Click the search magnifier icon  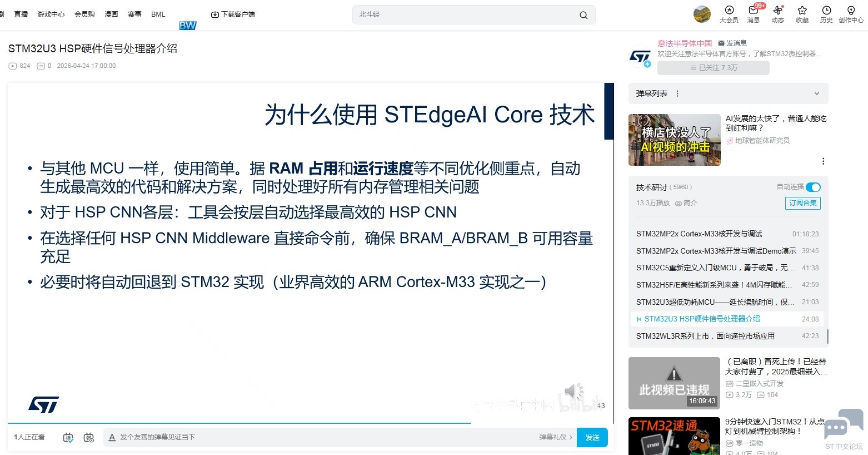(583, 15)
